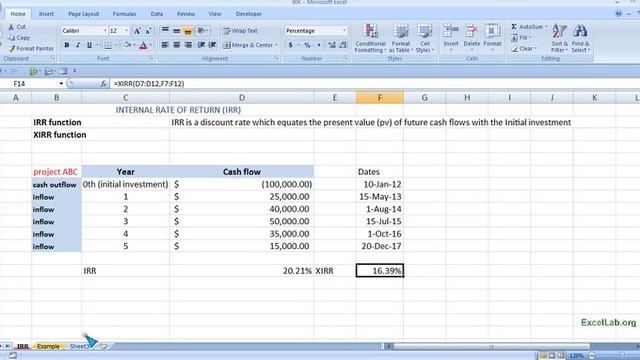Screen dimensions: 640x360
Task: Open Sort & Filter menu
Action: click(x=559, y=38)
